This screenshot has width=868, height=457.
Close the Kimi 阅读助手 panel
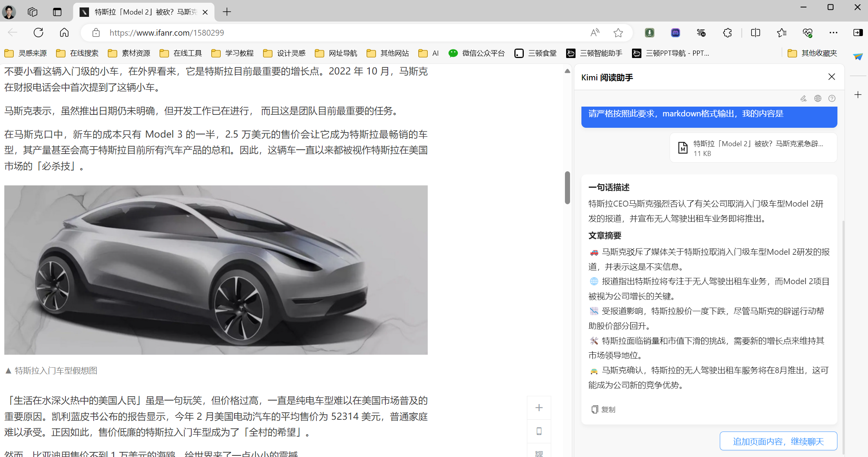pyautogui.click(x=832, y=77)
